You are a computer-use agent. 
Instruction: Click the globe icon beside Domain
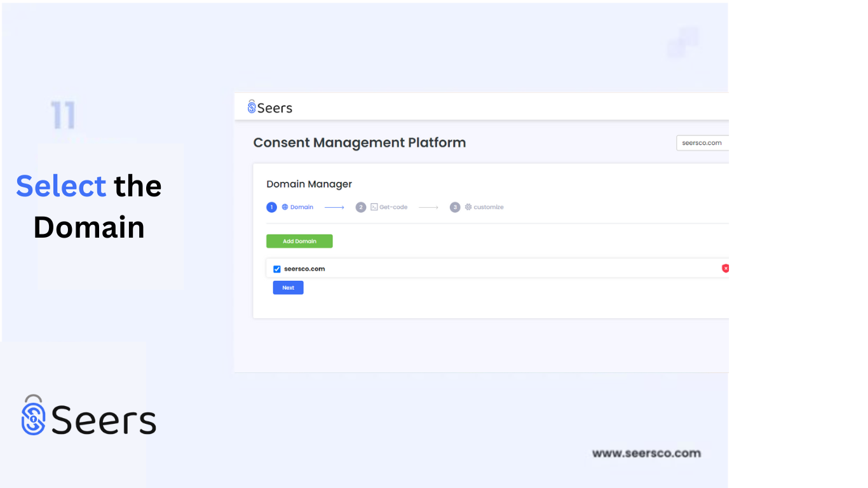click(285, 207)
